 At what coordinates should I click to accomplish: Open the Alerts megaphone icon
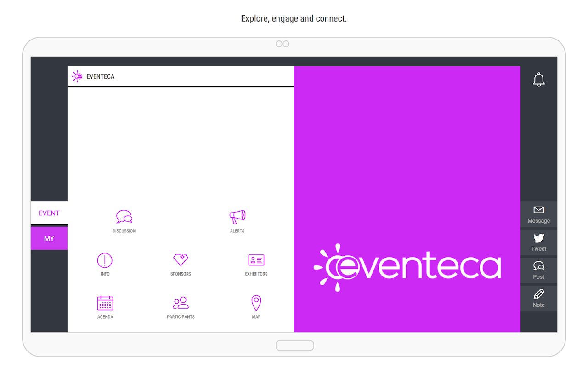pos(237,217)
